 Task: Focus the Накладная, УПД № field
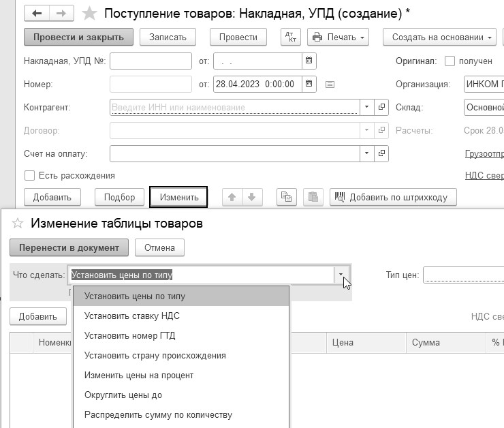[x=151, y=61]
